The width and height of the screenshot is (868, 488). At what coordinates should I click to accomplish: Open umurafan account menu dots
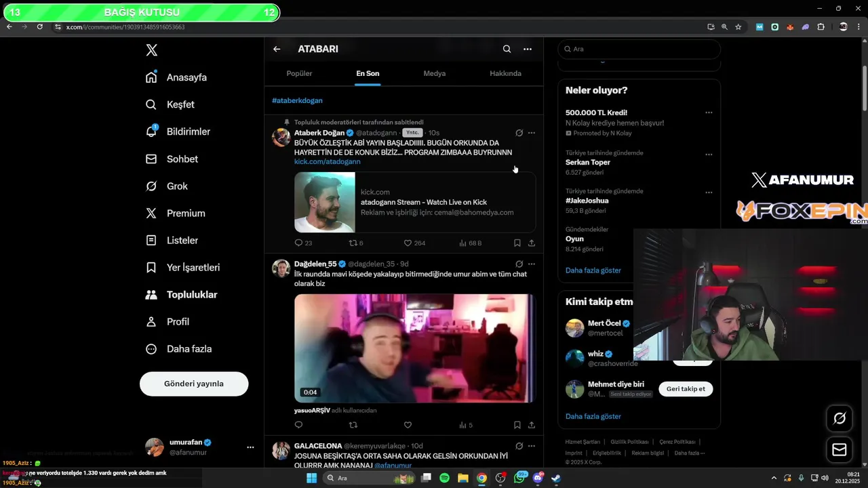tap(250, 447)
